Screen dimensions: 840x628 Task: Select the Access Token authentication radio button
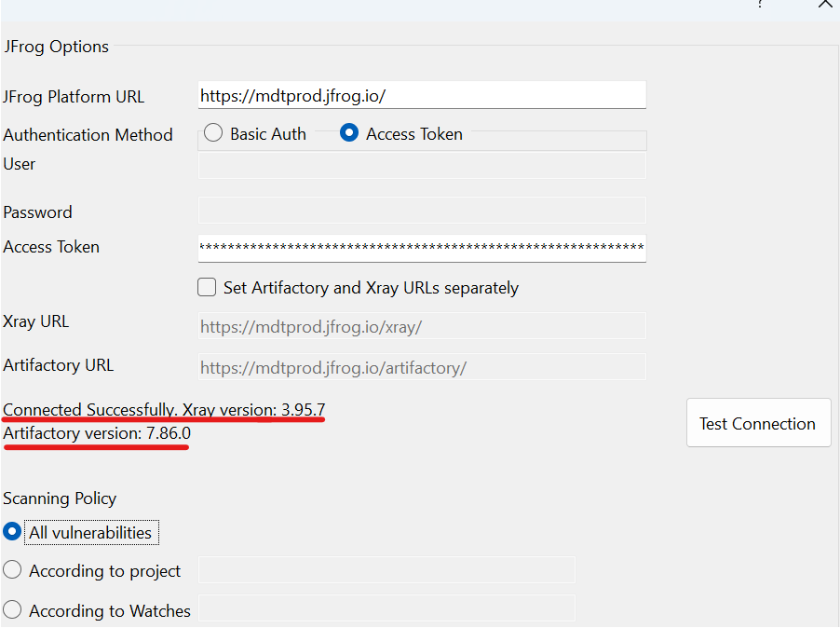[348, 133]
